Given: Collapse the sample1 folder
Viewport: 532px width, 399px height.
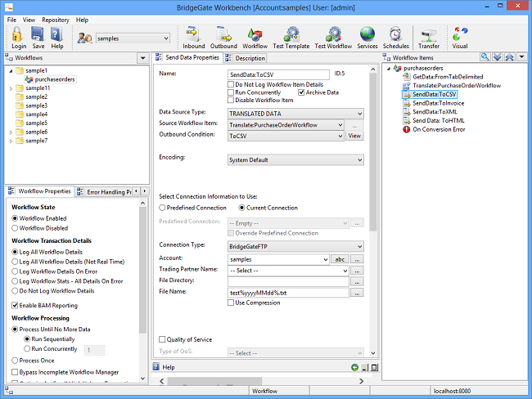Looking at the screenshot, I should point(11,71).
